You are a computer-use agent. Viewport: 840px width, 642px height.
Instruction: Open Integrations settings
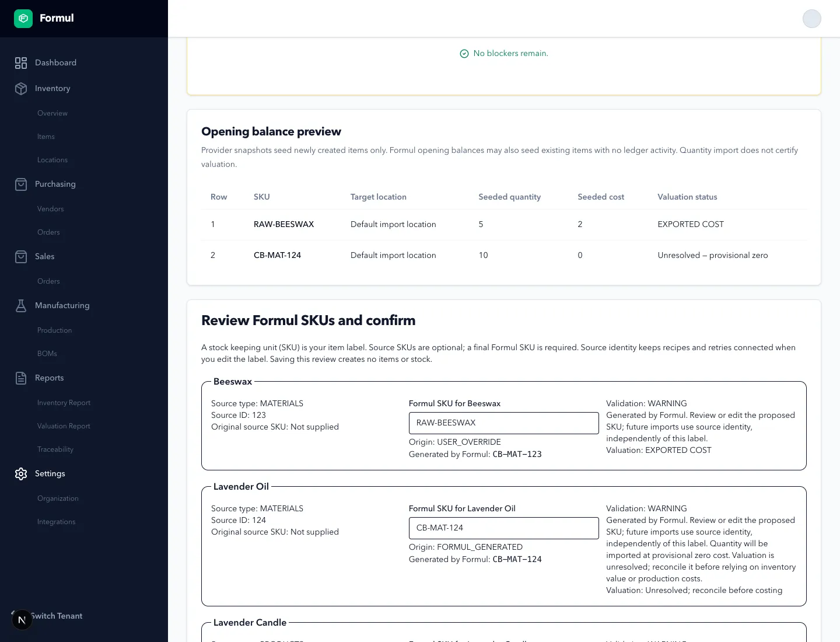[57, 522]
